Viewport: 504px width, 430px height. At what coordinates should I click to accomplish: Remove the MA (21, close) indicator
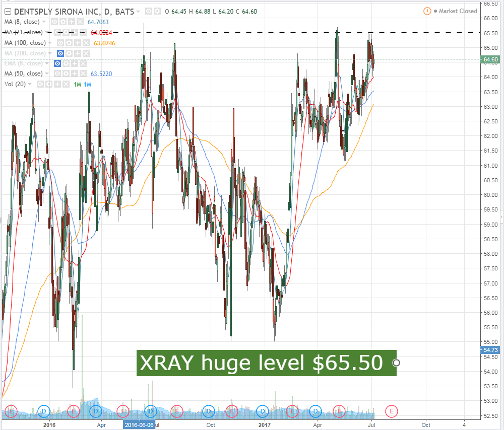83,32
